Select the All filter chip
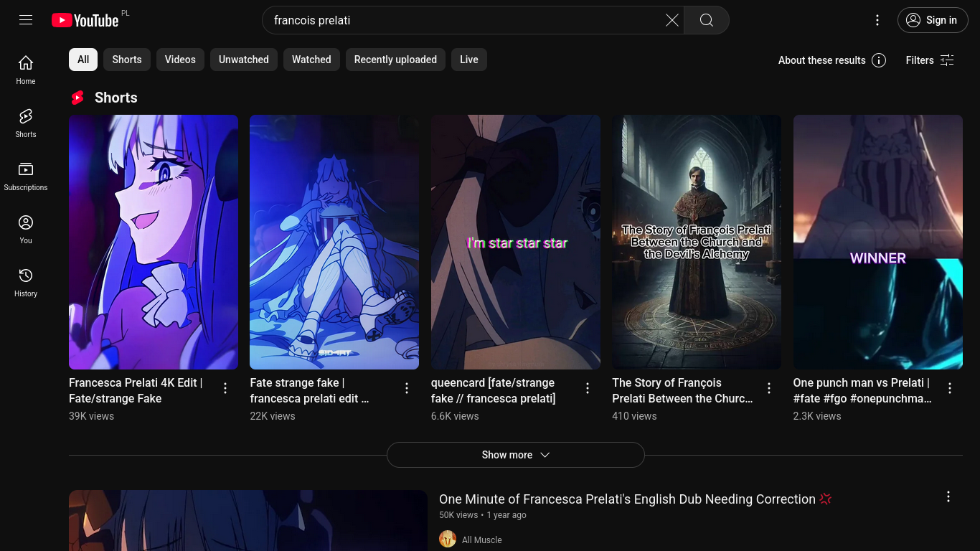This screenshot has height=551, width=980. (x=83, y=60)
